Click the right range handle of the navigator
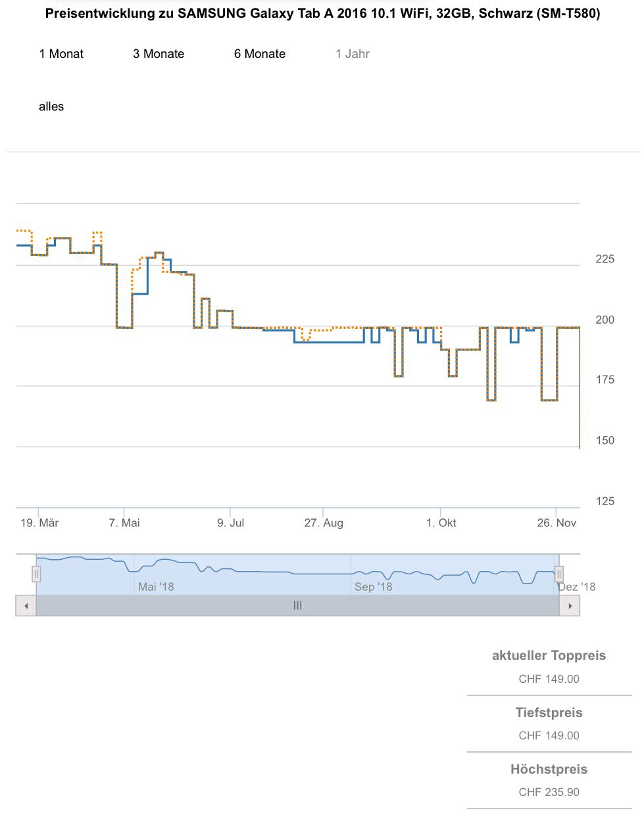 click(558, 574)
